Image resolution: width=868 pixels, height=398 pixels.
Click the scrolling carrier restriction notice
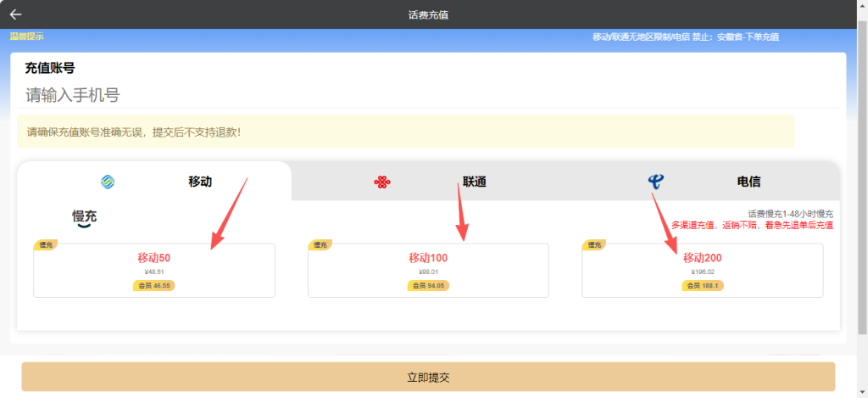(x=686, y=37)
